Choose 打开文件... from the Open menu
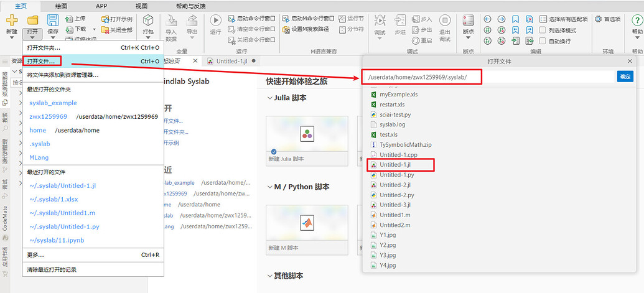This screenshot has height=293, width=644. click(93, 61)
